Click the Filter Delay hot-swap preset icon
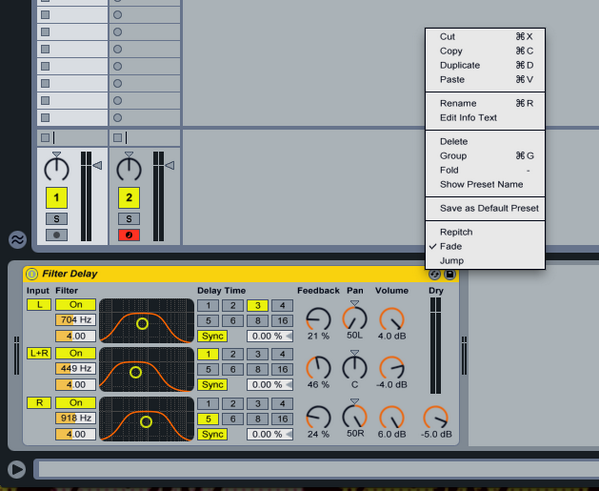The image size is (599, 491). 435,274
